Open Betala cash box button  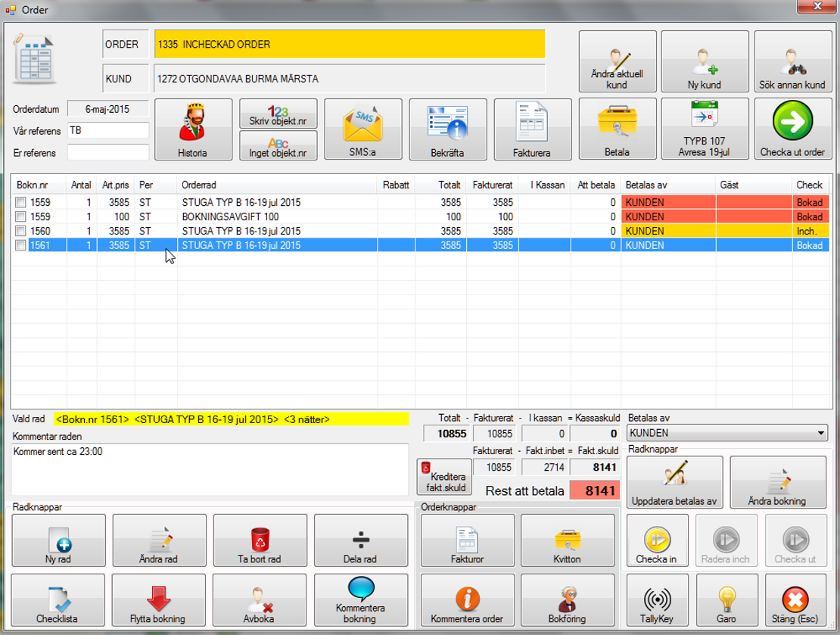(x=618, y=129)
